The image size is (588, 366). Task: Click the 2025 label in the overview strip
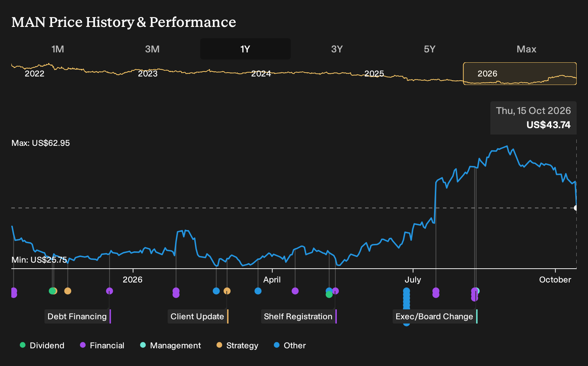[x=374, y=74]
